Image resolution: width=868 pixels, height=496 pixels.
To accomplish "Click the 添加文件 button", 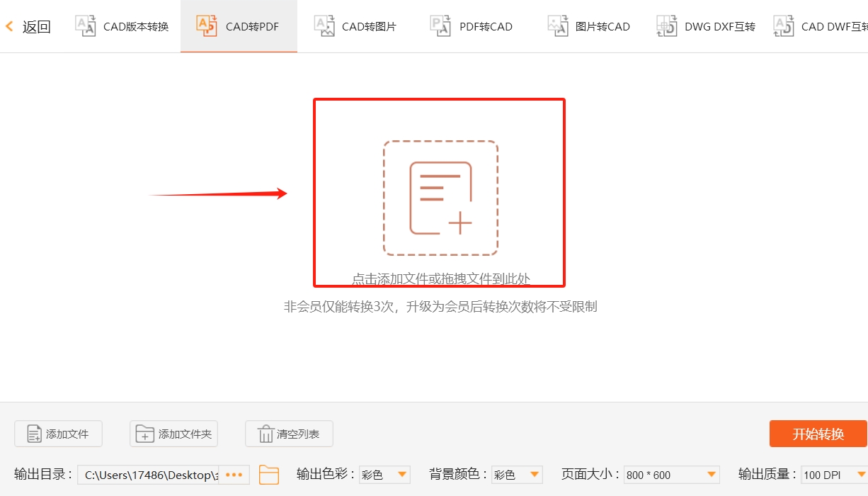I will [58, 434].
